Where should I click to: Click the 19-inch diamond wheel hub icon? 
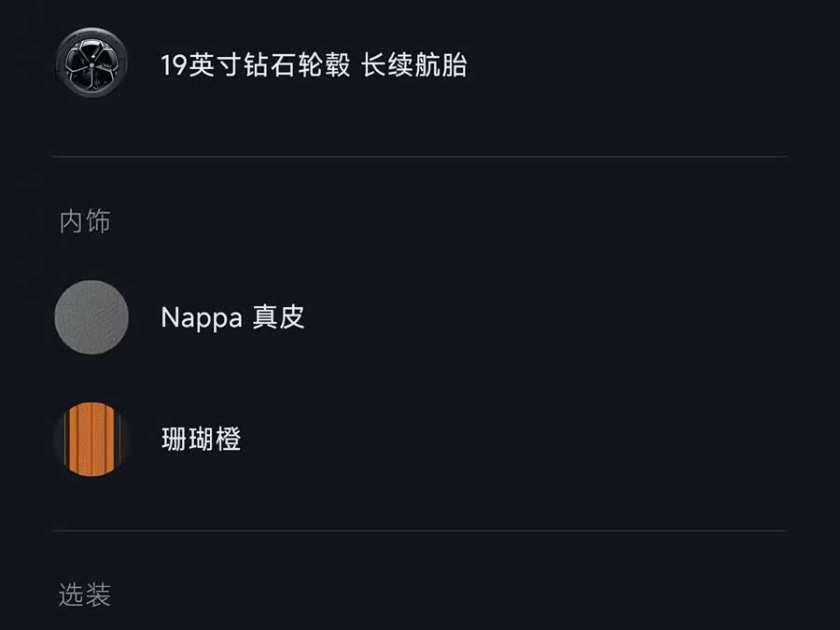point(91,64)
